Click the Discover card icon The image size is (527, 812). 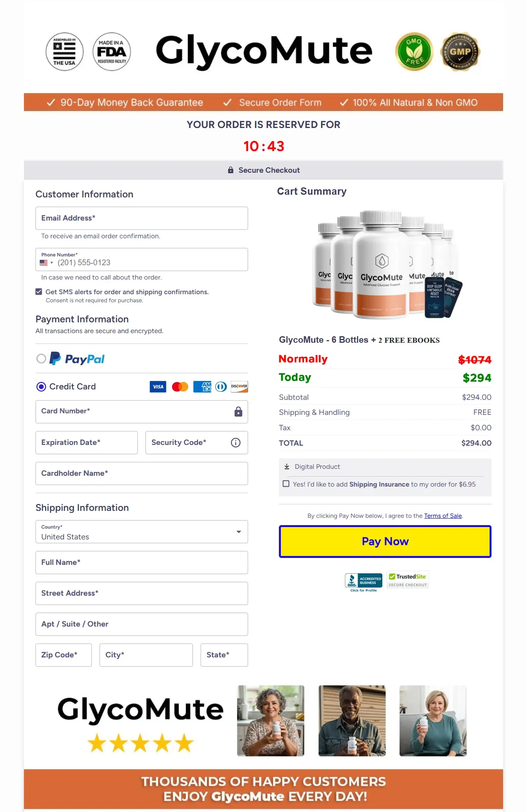(x=239, y=387)
